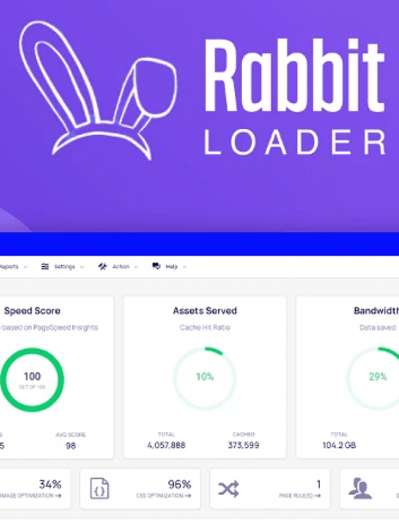Click the page rules shuffle icon
399x532 pixels.
tap(229, 489)
